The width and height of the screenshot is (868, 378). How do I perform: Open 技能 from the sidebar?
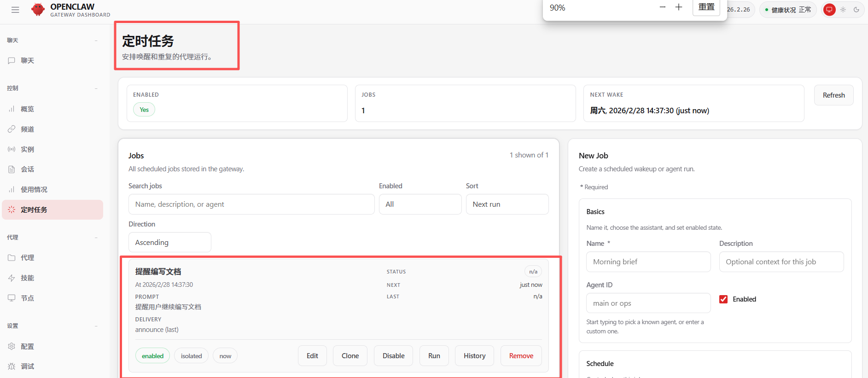click(27, 278)
